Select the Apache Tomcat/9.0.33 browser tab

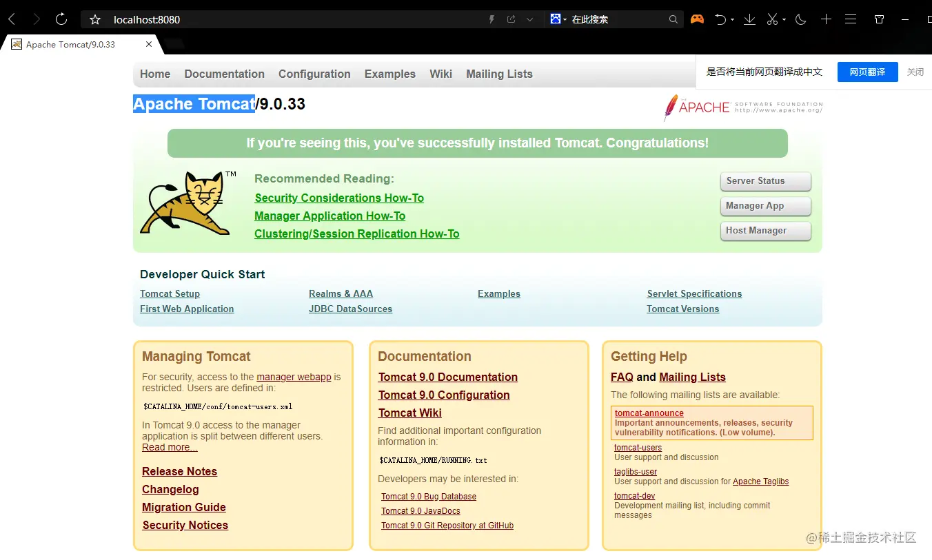pos(81,44)
